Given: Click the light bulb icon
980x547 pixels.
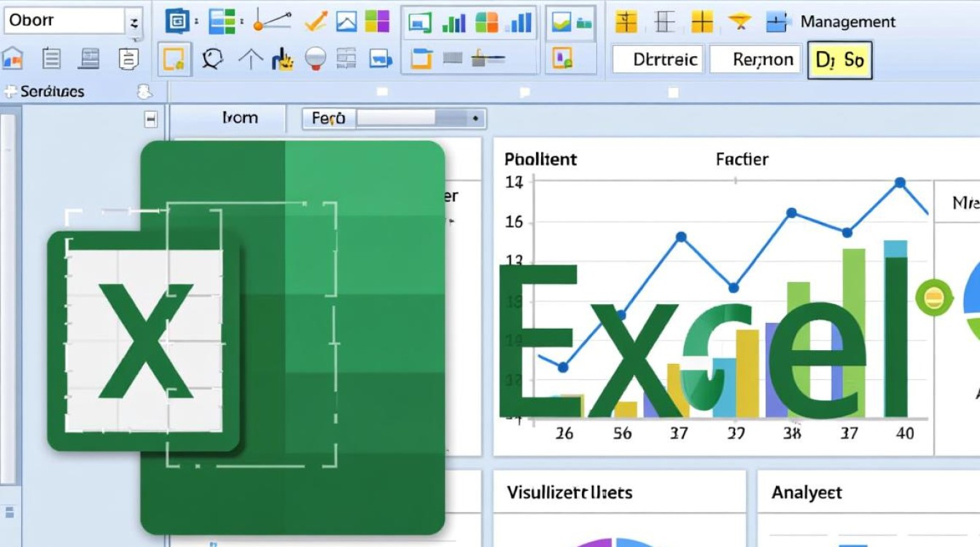Looking at the screenshot, I should point(315,58).
